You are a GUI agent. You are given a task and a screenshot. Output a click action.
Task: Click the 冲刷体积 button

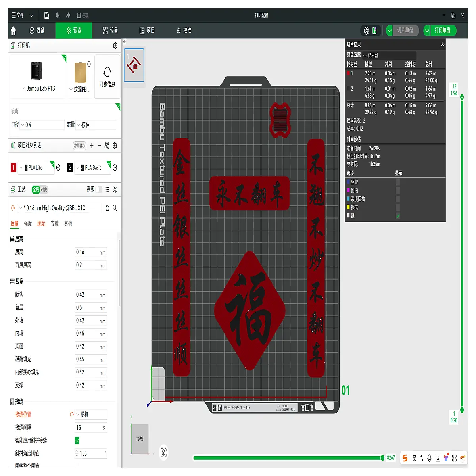tap(80, 146)
